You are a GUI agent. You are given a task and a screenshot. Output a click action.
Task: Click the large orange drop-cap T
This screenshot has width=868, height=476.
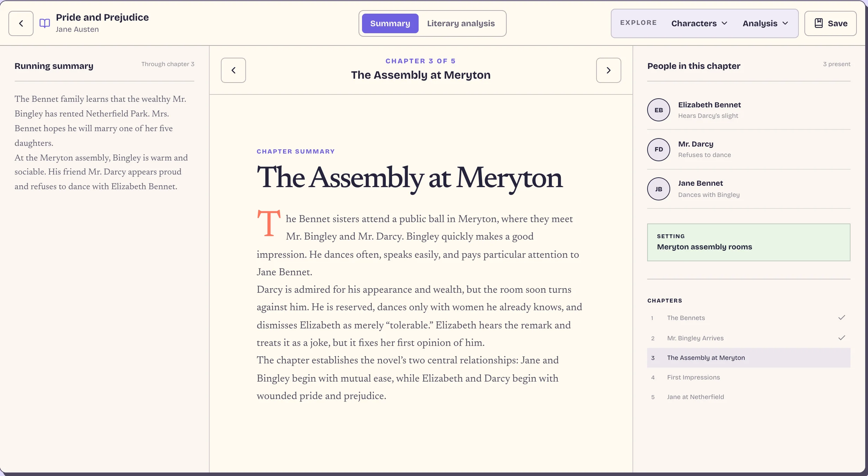click(269, 223)
